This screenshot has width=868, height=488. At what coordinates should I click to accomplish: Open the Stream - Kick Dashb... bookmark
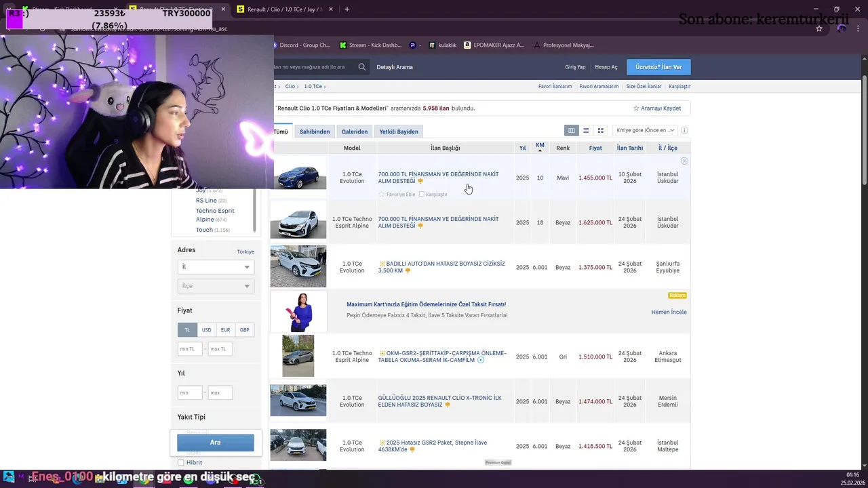(x=370, y=45)
